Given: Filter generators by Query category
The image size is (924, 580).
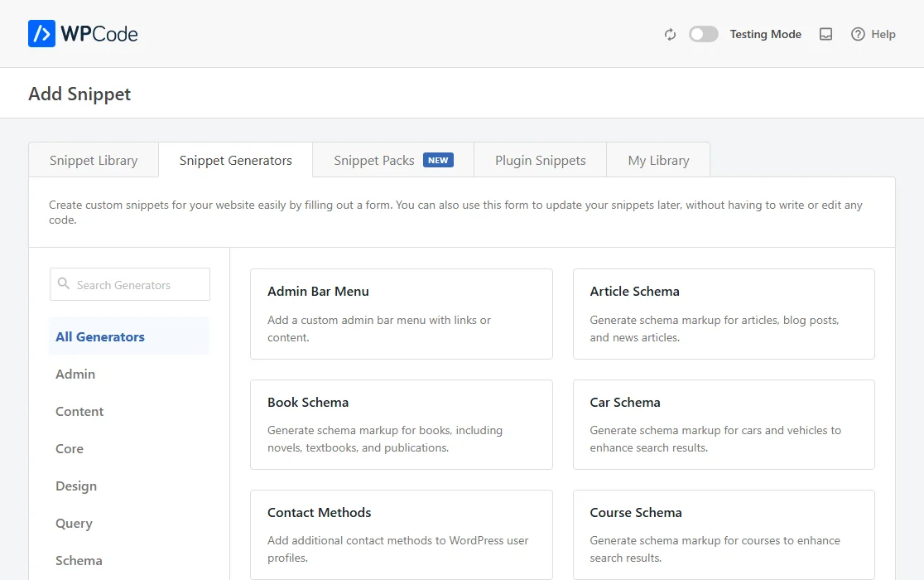Looking at the screenshot, I should [74, 524].
